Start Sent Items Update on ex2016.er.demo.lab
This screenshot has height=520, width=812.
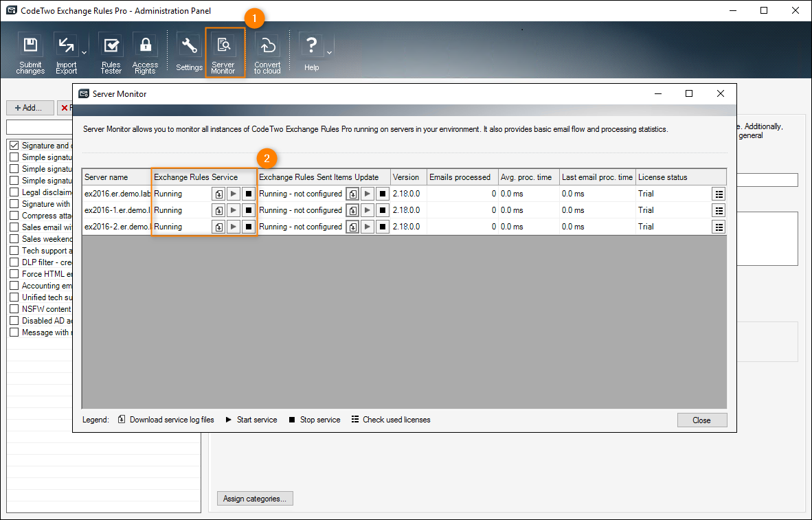(x=368, y=194)
